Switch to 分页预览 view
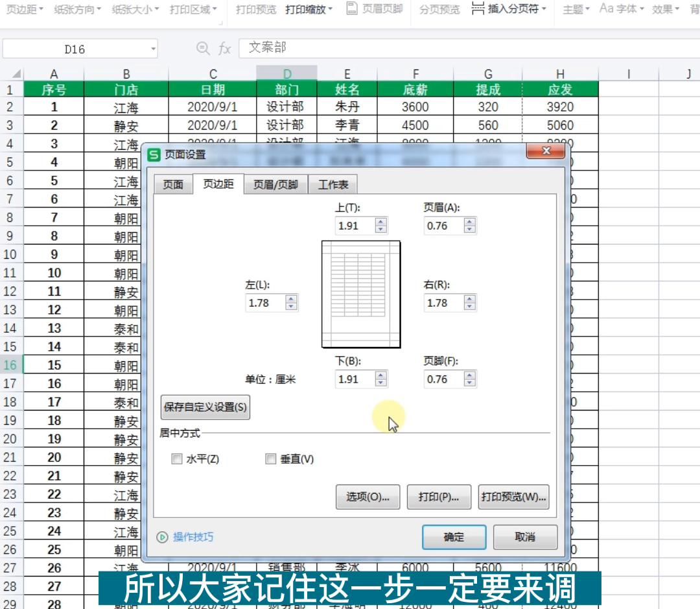 pyautogui.click(x=438, y=10)
